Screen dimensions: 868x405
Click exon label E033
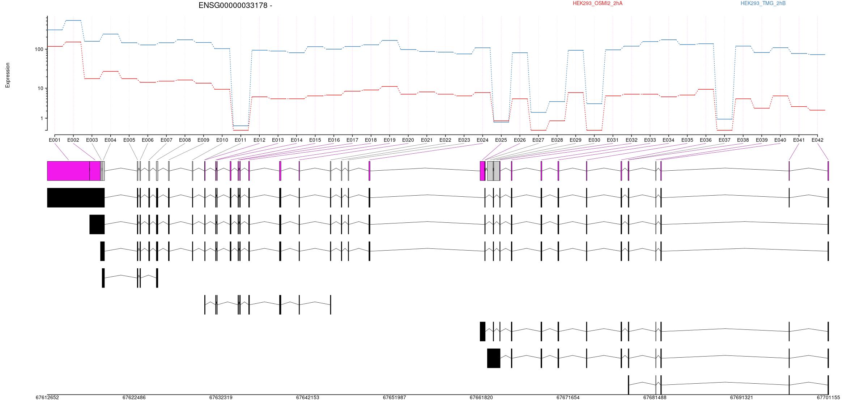650,140
